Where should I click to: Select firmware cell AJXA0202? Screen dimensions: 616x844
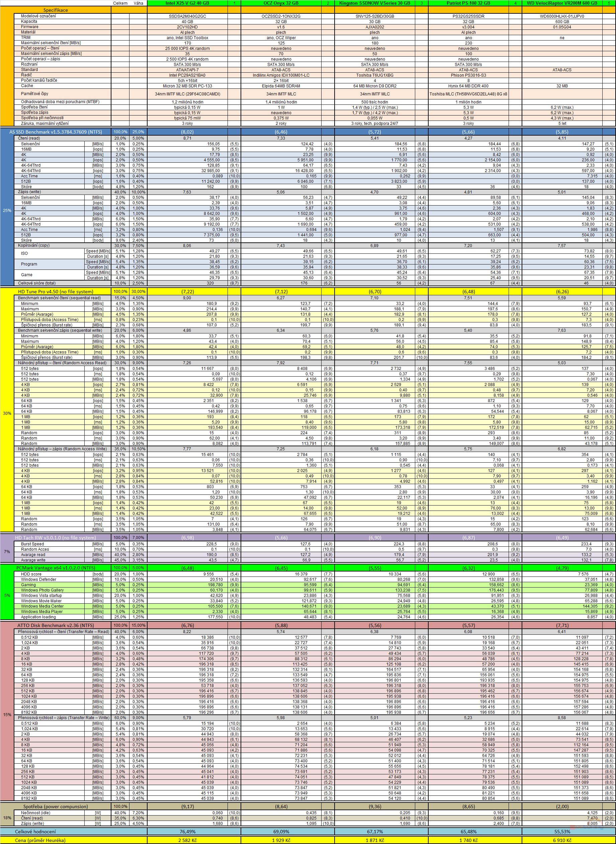point(374,27)
